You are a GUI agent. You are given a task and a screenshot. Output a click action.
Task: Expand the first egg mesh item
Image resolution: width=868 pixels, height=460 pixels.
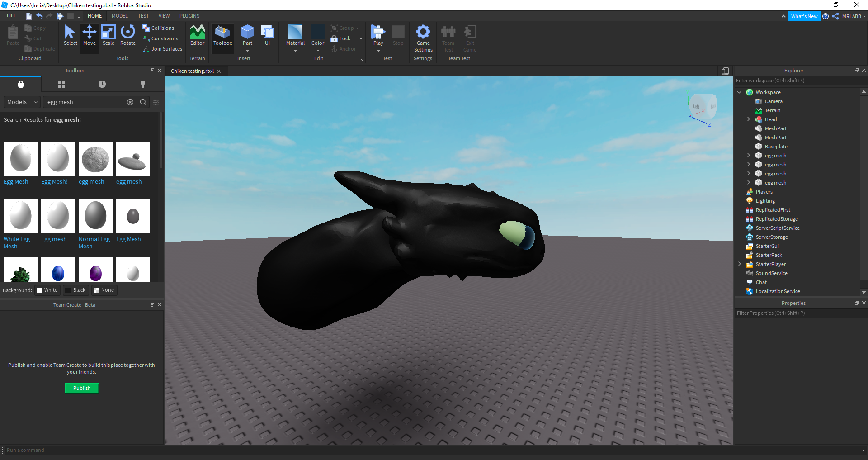coord(748,156)
